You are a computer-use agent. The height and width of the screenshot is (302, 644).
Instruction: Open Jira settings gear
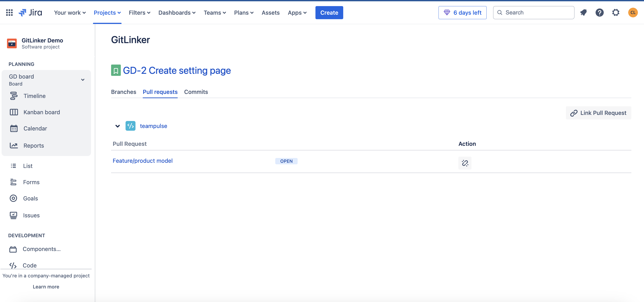pos(616,12)
